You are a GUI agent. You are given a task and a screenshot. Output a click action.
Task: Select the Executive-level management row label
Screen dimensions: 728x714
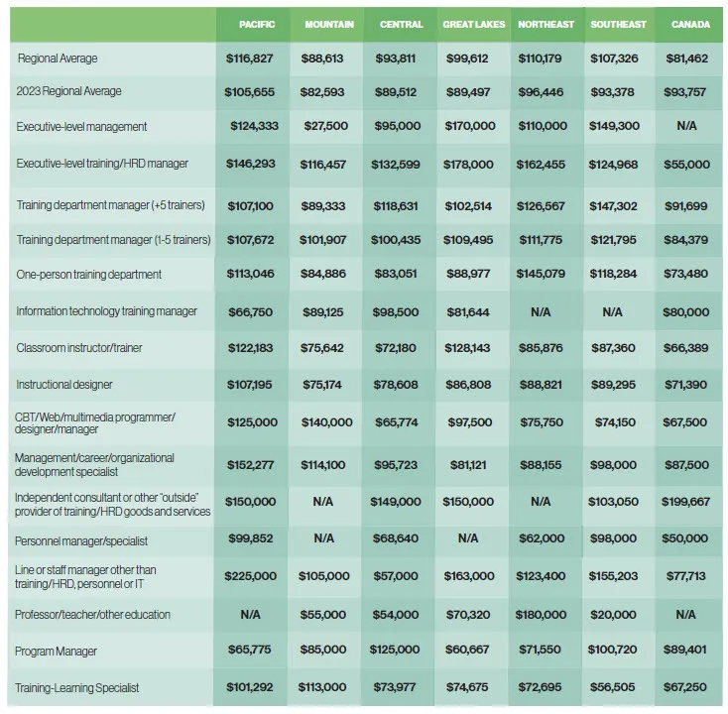(81, 127)
